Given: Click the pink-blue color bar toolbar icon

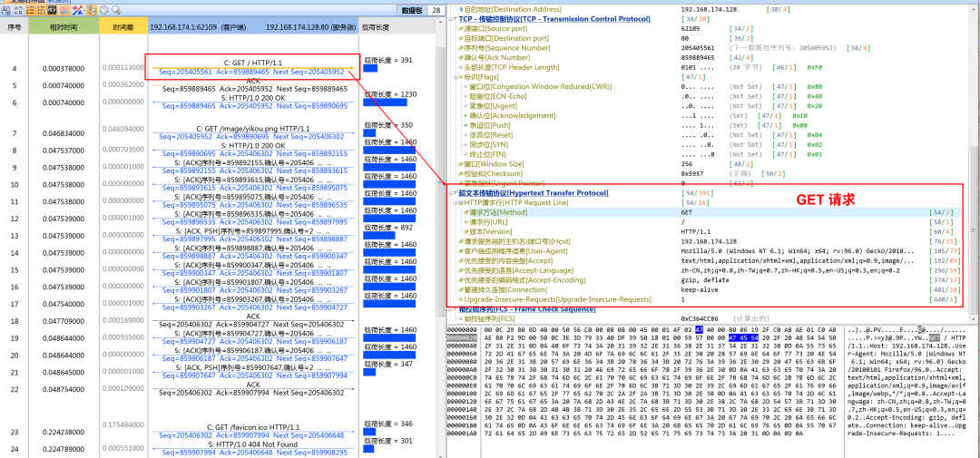Looking at the screenshot, I should tap(65, 10).
